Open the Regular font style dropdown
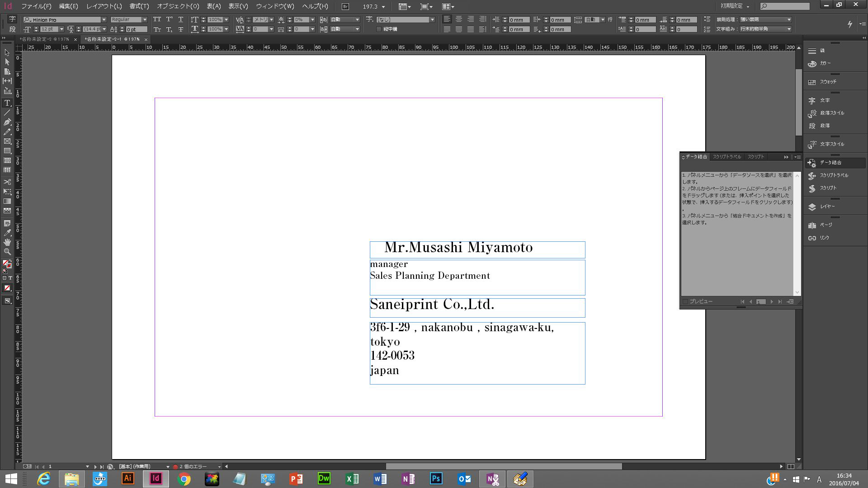868x488 pixels. click(144, 19)
